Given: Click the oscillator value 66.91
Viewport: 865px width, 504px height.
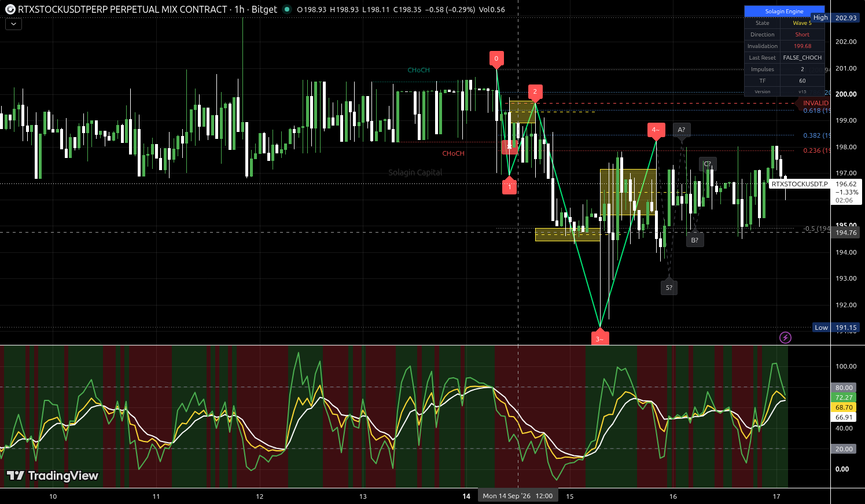Looking at the screenshot, I should (844, 417).
